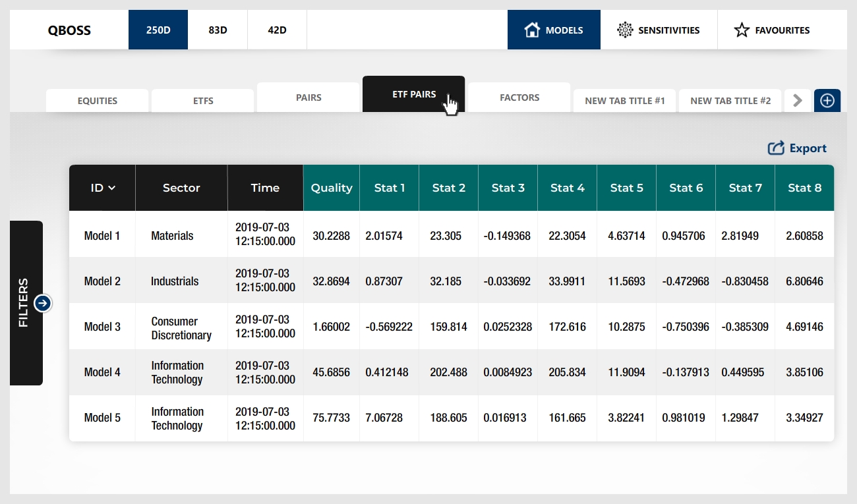The height and width of the screenshot is (504, 857).
Task: Click the Export share icon
Action: click(776, 148)
